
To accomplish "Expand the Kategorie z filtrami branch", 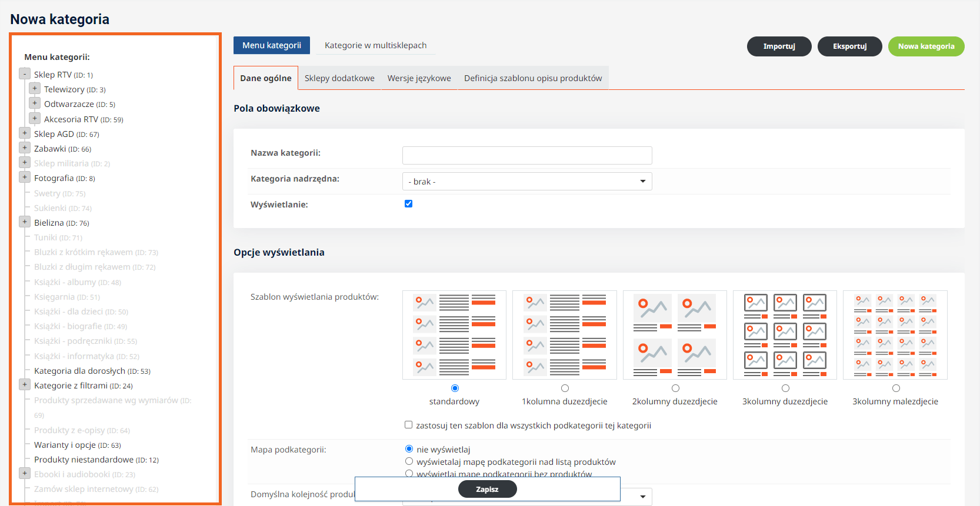I will (25, 385).
